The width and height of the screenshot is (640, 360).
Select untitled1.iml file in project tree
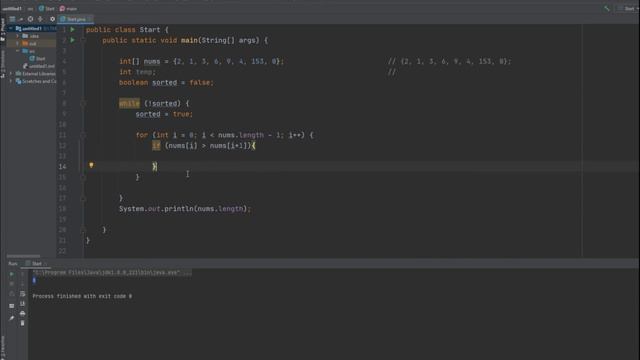tap(40, 66)
